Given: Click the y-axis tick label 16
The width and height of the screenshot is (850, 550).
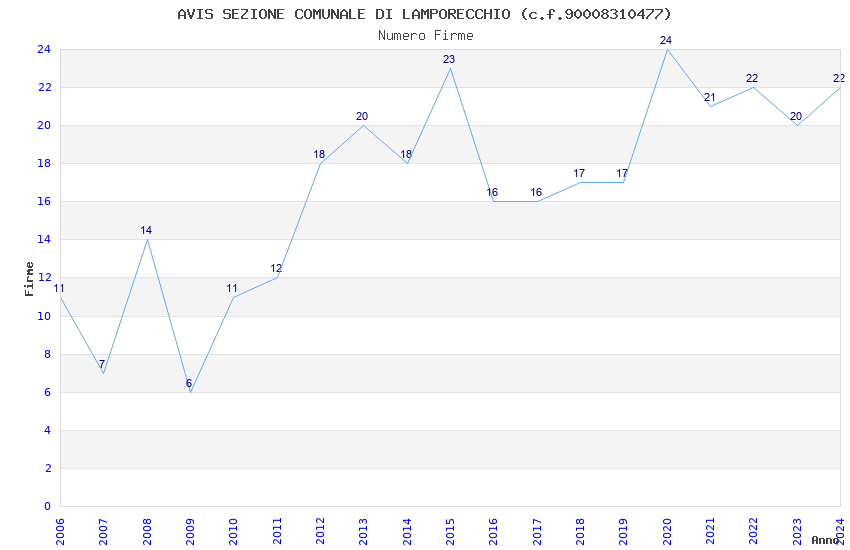Looking at the screenshot, I should (44, 202).
